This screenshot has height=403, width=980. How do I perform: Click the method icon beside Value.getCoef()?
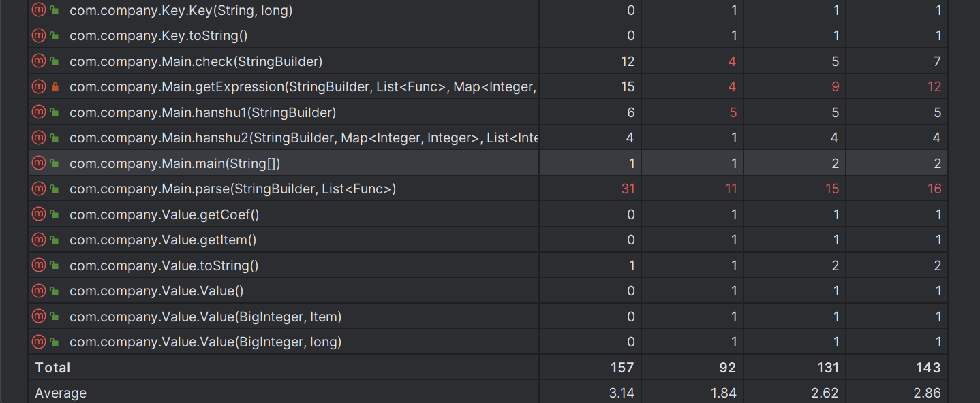(x=39, y=214)
